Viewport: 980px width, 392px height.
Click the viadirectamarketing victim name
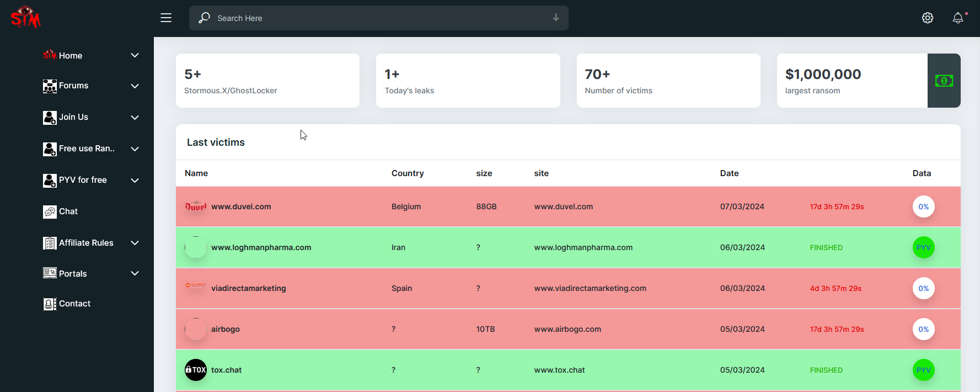click(x=249, y=288)
